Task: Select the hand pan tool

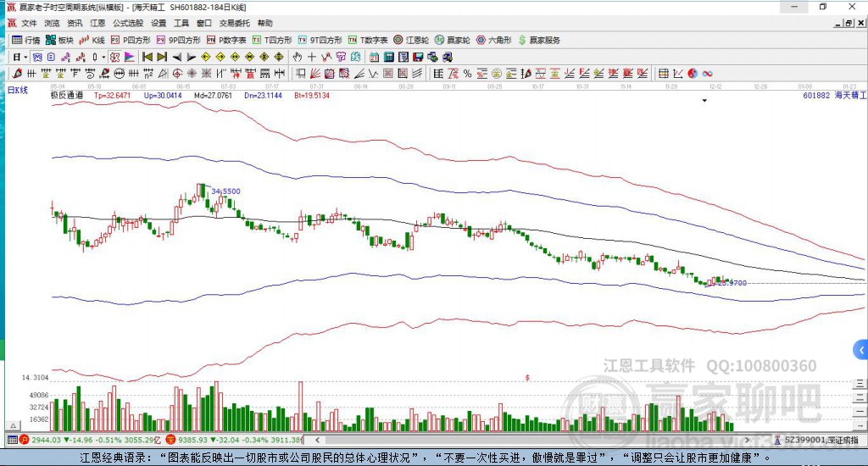Action: coord(298,57)
